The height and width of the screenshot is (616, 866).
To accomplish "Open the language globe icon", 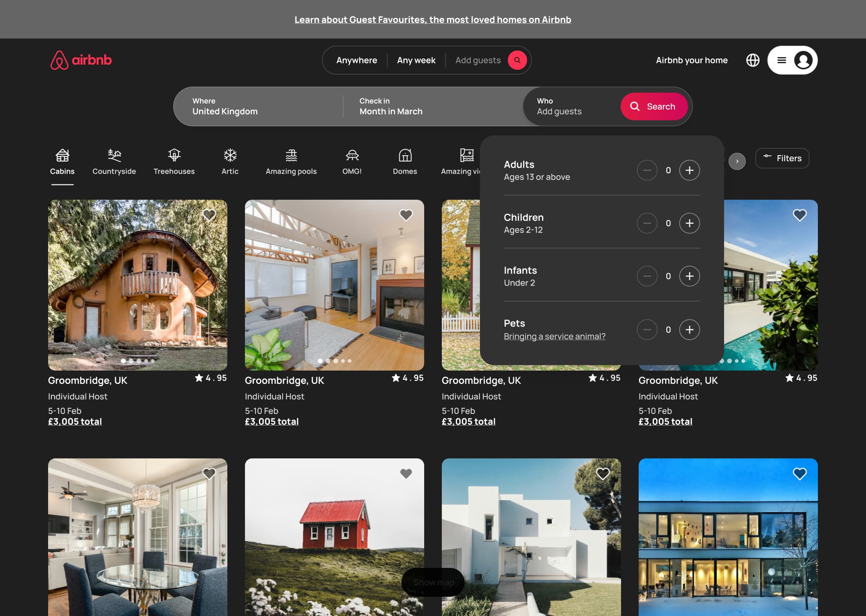I will pos(753,60).
